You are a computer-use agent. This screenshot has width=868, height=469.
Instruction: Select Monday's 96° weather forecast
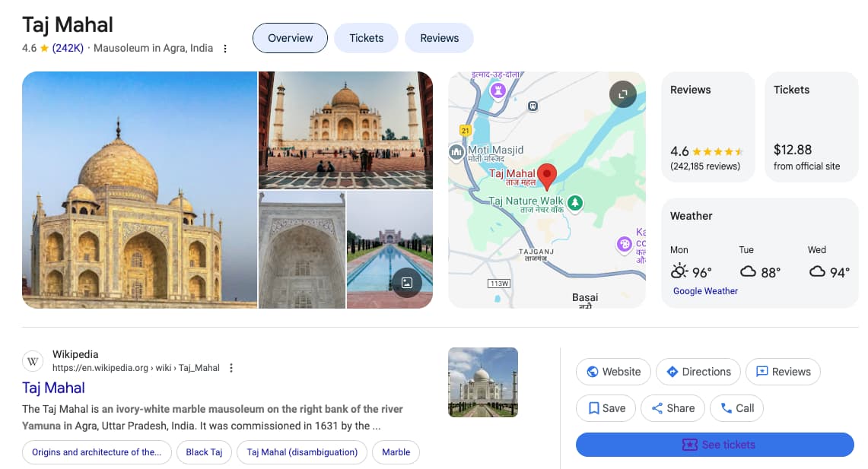(x=691, y=262)
